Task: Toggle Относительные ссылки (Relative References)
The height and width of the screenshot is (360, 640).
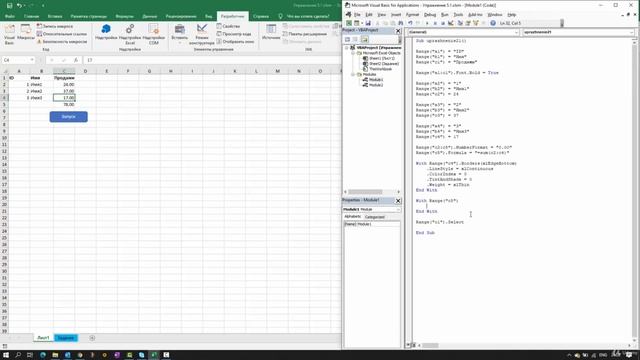Action: pos(62,34)
